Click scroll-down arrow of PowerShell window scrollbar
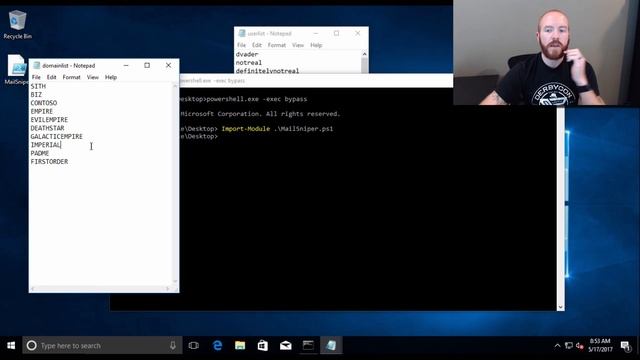Viewport: 640px width, 360px height. [560, 307]
